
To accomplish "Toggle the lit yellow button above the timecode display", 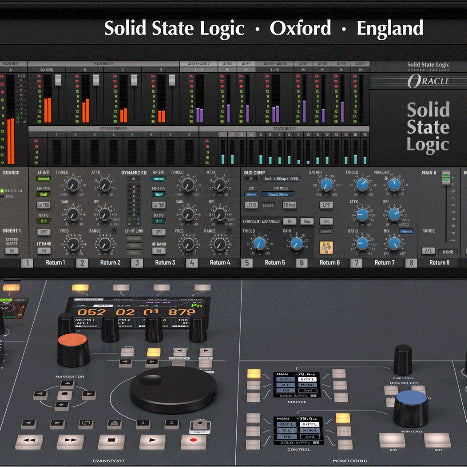I will coord(80,288).
